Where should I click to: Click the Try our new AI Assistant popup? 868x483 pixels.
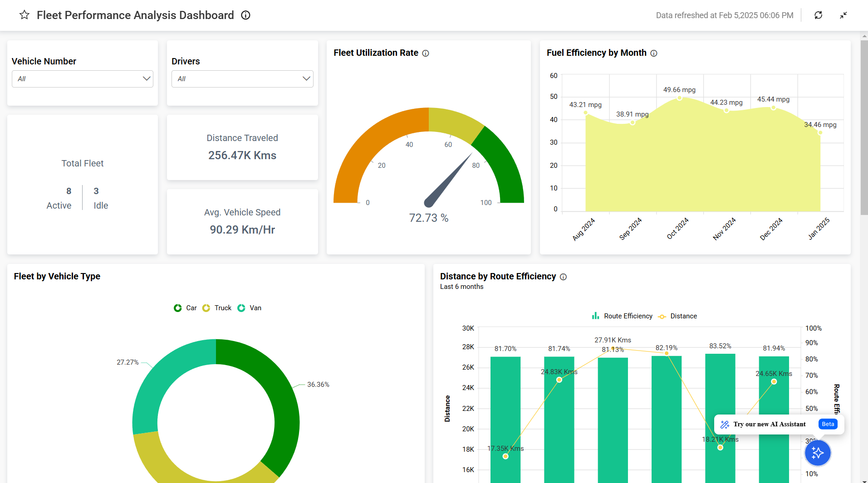(769, 424)
